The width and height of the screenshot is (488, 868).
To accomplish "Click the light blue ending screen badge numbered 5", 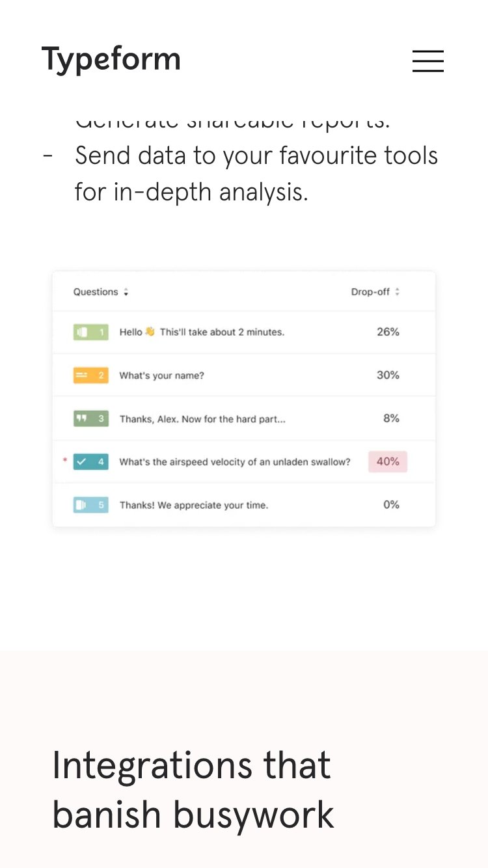I will [90, 504].
